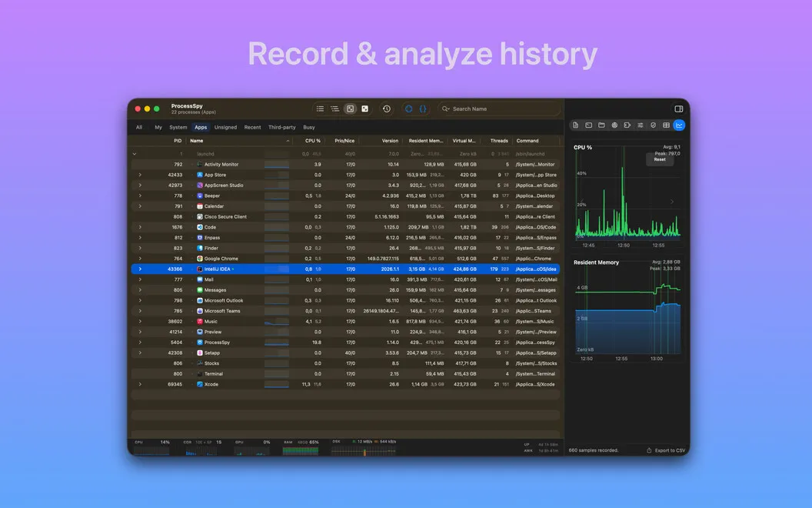Click the blue circular target toolbar icon
The width and height of the screenshot is (812, 508).
(408, 109)
